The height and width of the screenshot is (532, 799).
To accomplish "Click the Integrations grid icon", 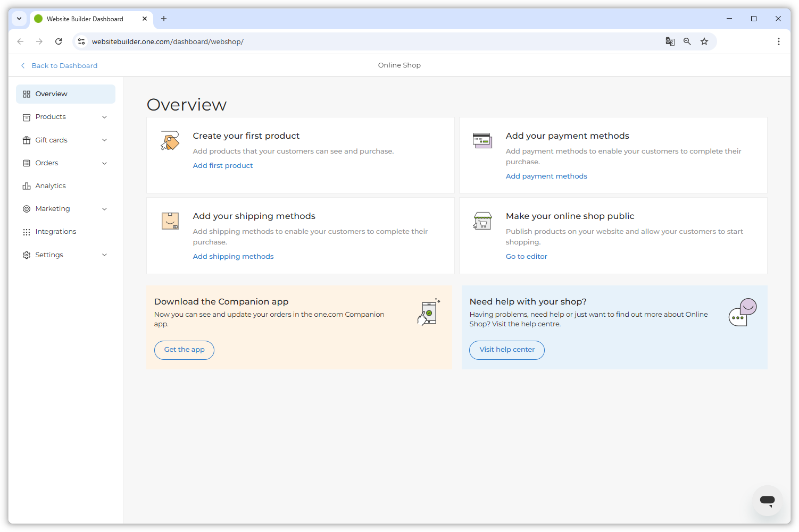I will point(27,231).
